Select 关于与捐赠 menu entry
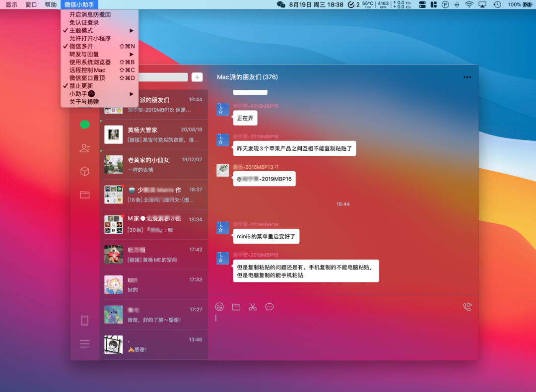 coord(99,102)
